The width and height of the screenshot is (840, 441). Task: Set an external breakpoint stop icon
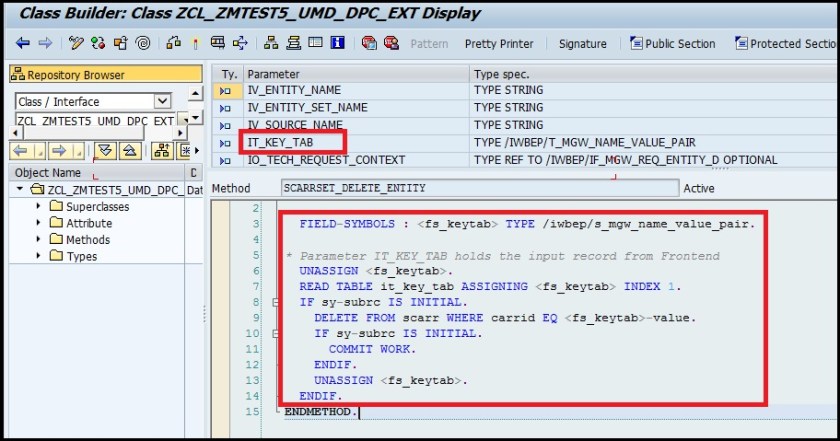coord(392,43)
